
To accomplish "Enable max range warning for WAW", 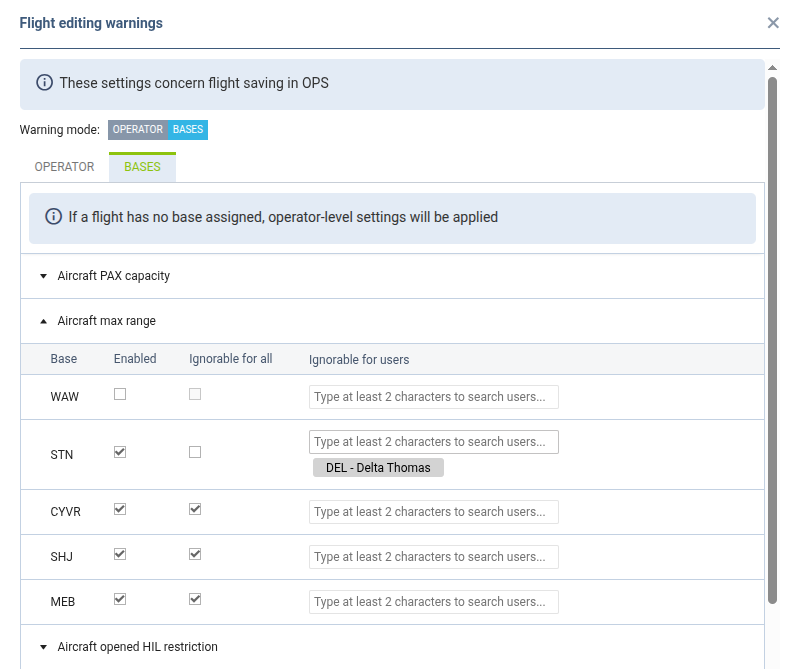I will click(120, 394).
